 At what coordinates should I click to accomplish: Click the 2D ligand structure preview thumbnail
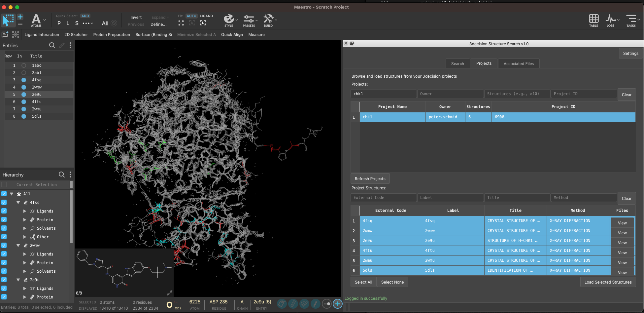(124, 273)
